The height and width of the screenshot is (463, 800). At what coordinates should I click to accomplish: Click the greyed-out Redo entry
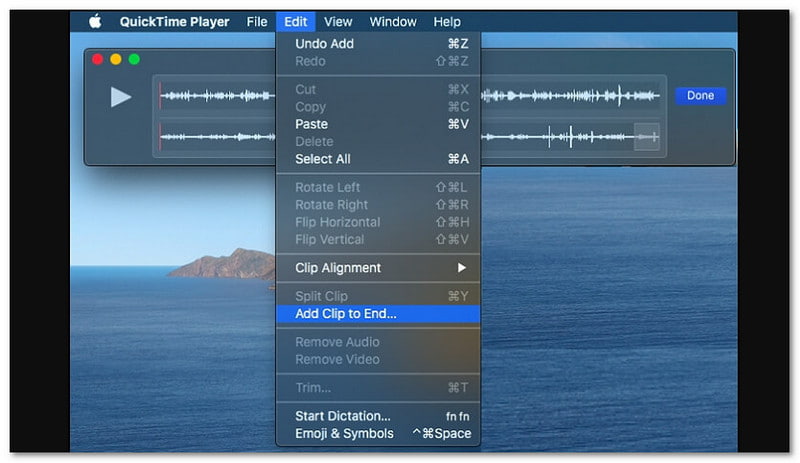coord(378,61)
